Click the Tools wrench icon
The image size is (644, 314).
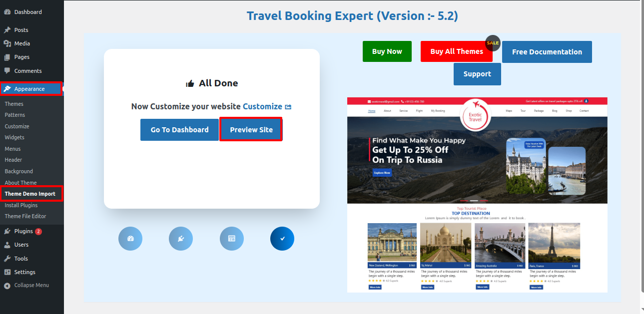(x=7, y=259)
